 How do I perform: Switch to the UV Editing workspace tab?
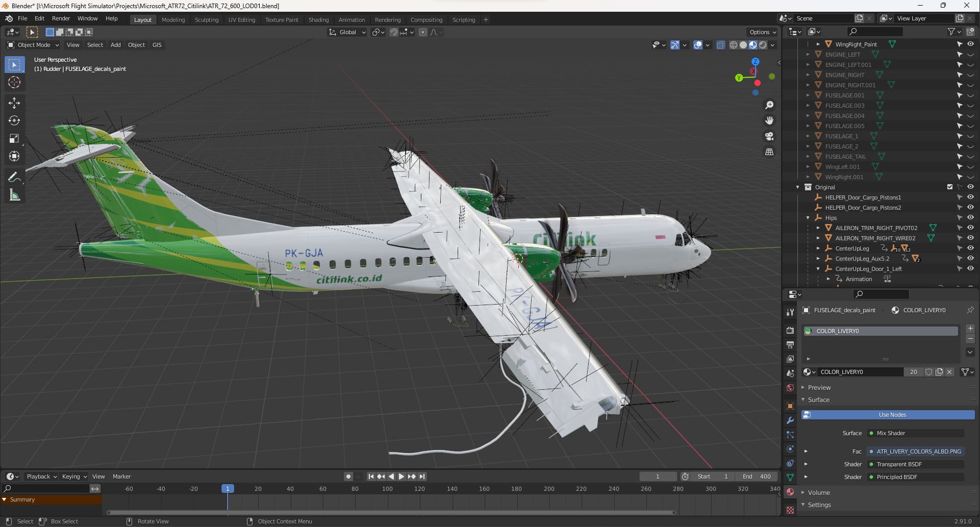241,20
